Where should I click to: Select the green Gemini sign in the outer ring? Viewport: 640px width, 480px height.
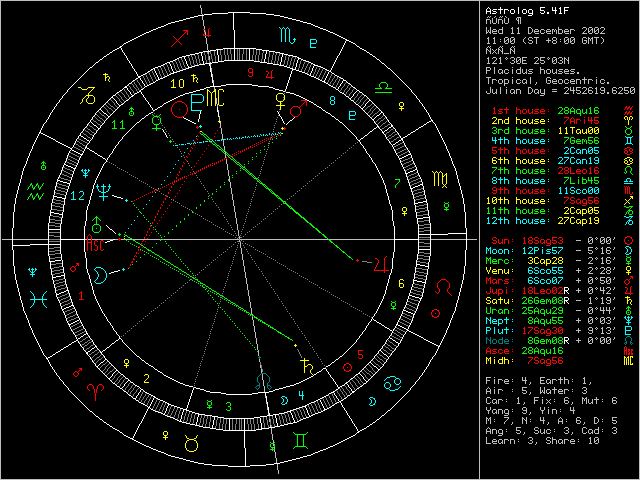pos(300,441)
